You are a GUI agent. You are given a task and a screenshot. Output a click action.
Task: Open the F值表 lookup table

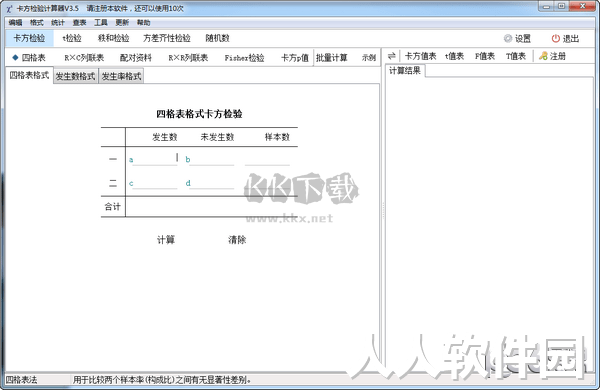[485, 56]
